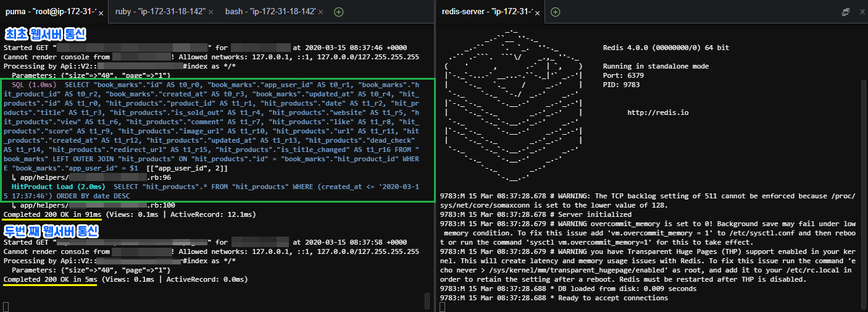Screen dimensions: 868x312
Task: Click the redis terminal cursor prompt
Action: 443,306
